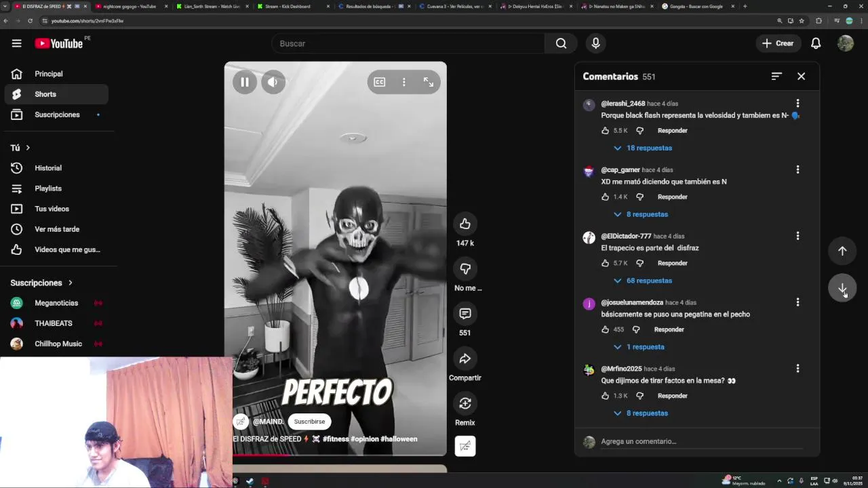
Task: Open the Meganoticias channel subscription
Action: coord(56,303)
